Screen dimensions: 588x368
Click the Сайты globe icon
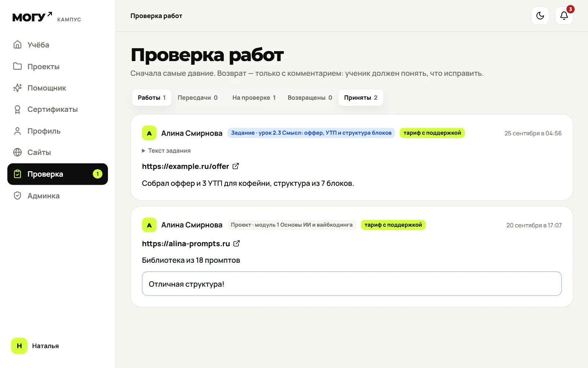(17, 152)
